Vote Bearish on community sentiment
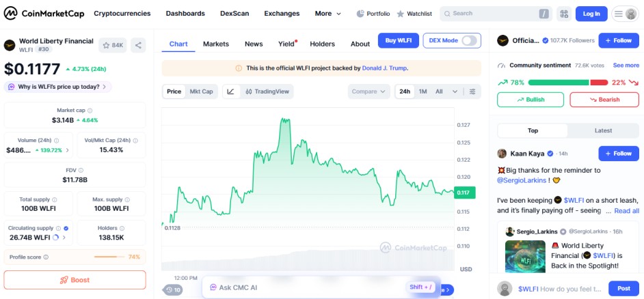 pos(604,100)
